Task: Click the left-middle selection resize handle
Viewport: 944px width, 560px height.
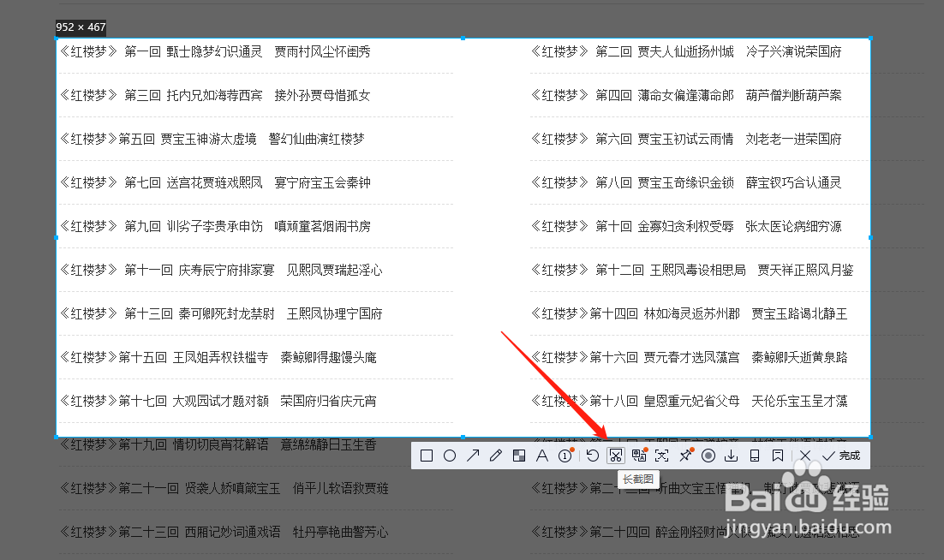Action: [56, 237]
